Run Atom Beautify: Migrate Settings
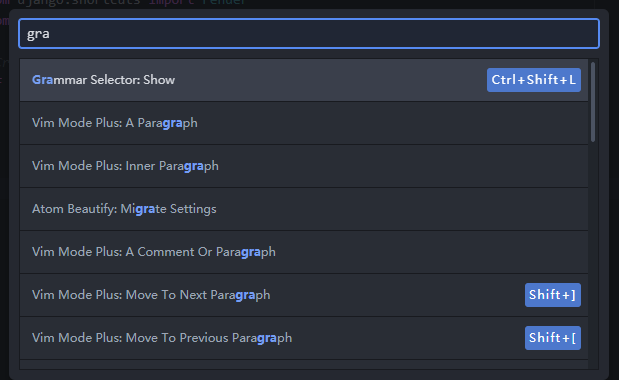Image resolution: width=619 pixels, height=380 pixels. pyautogui.click(x=304, y=209)
